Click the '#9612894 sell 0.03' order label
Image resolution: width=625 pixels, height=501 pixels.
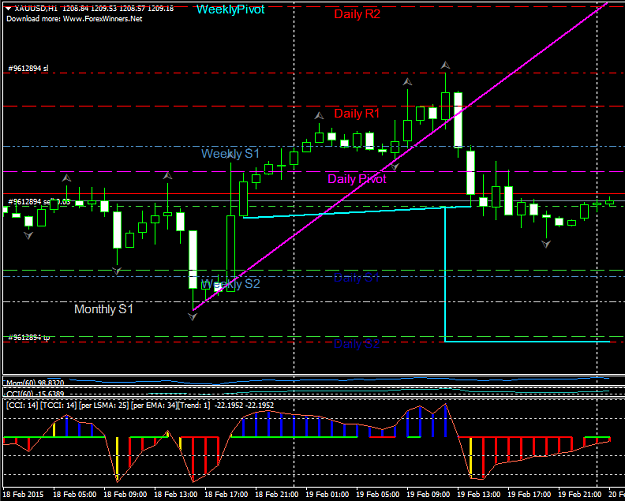pos(39,202)
